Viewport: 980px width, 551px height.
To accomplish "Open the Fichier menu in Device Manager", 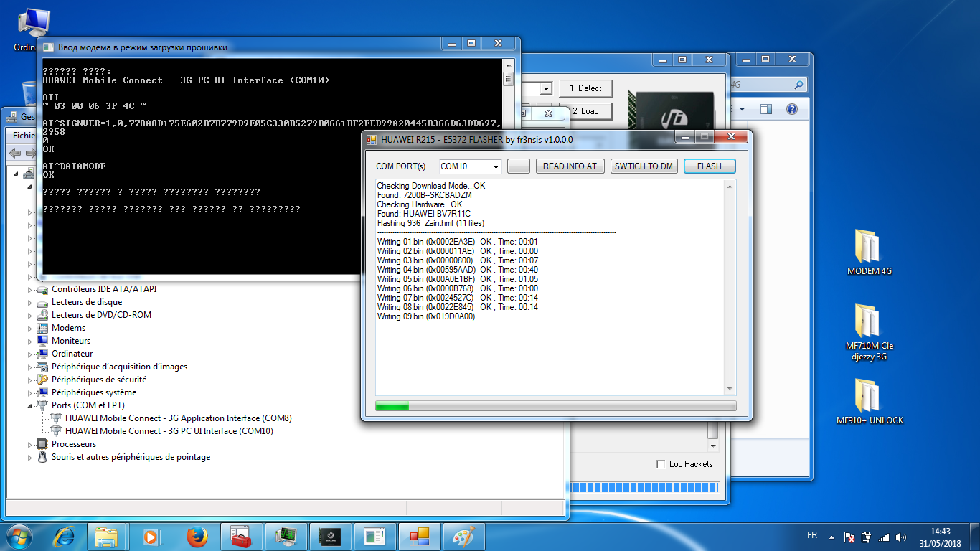I will (24, 135).
